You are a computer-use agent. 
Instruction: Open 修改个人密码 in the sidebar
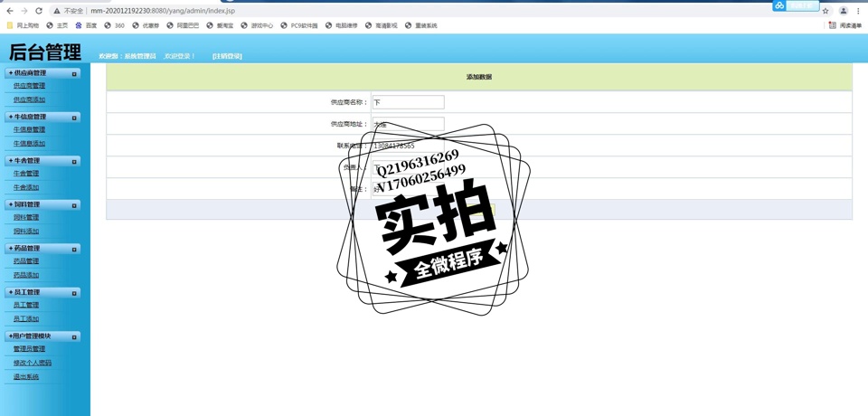pyautogui.click(x=33, y=363)
